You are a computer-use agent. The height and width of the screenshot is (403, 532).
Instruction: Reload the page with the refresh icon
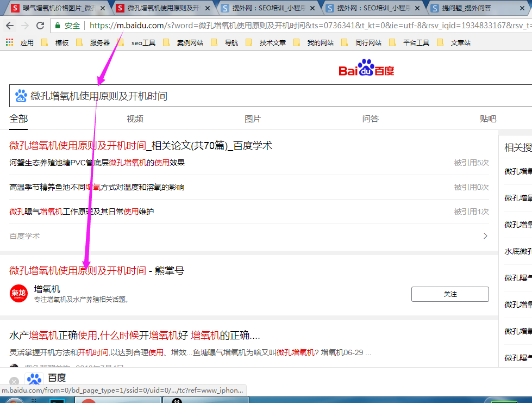(x=40, y=26)
